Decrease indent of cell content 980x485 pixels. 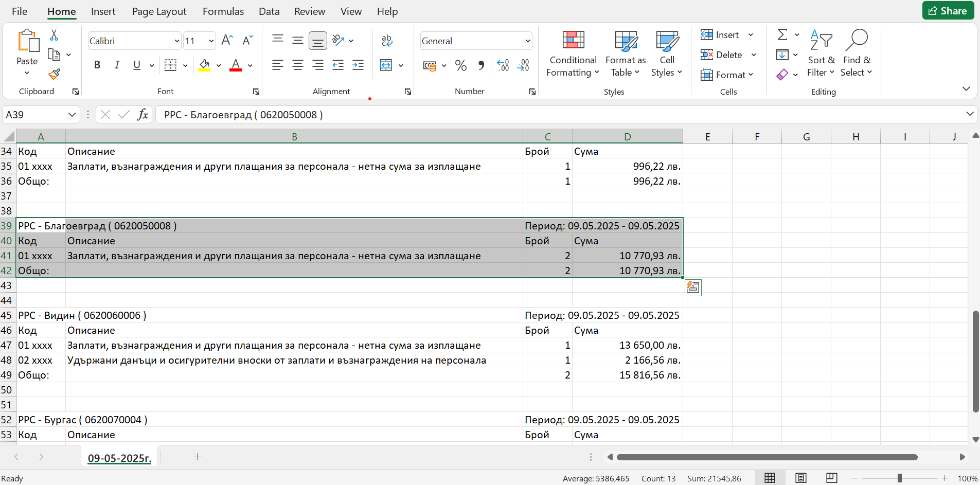click(338, 65)
